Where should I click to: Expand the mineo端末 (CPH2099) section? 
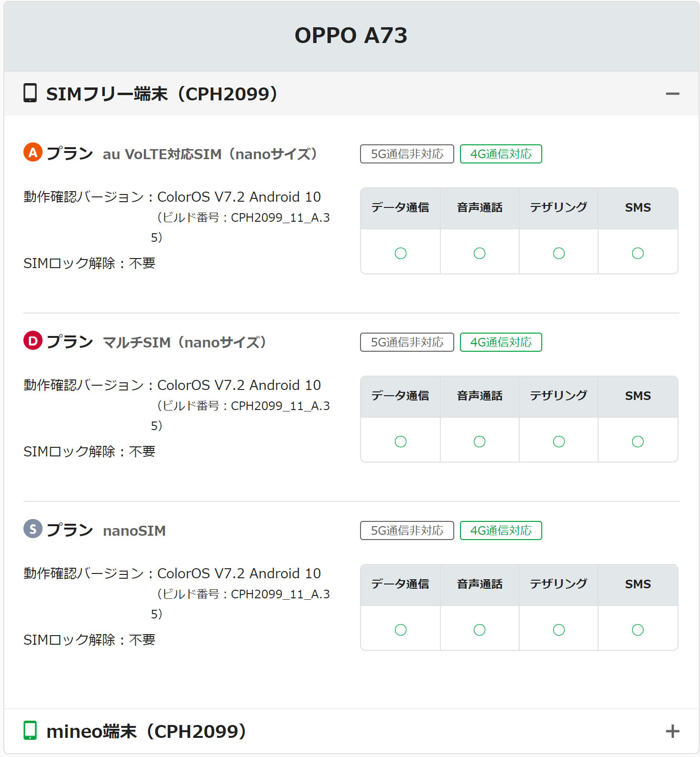[672, 731]
